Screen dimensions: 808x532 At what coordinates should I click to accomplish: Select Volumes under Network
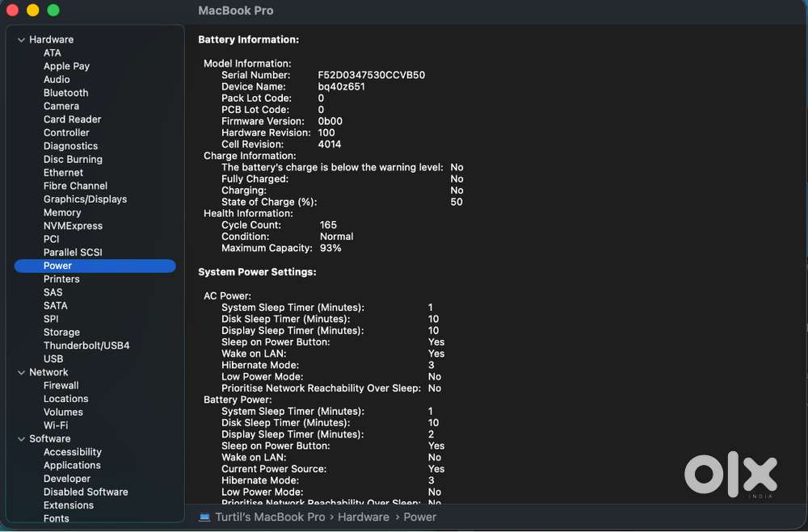point(63,413)
